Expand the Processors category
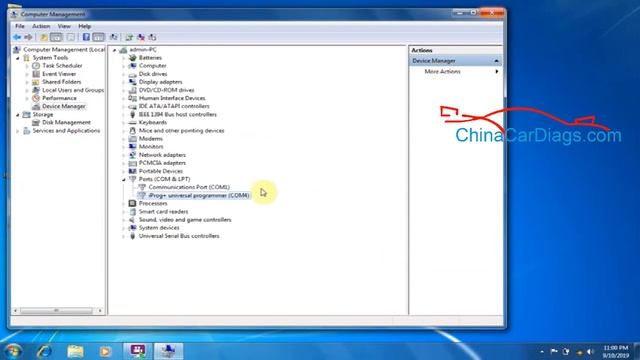 tap(124, 203)
